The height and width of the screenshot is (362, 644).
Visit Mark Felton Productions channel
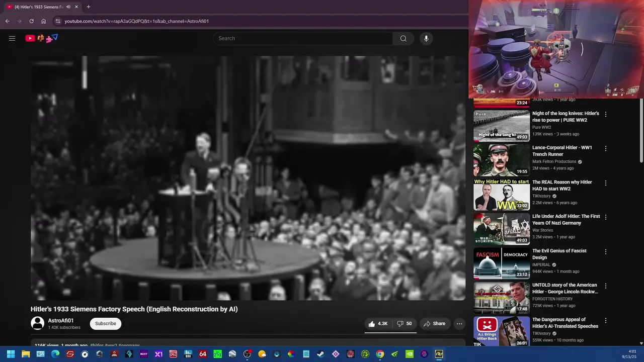click(x=554, y=162)
